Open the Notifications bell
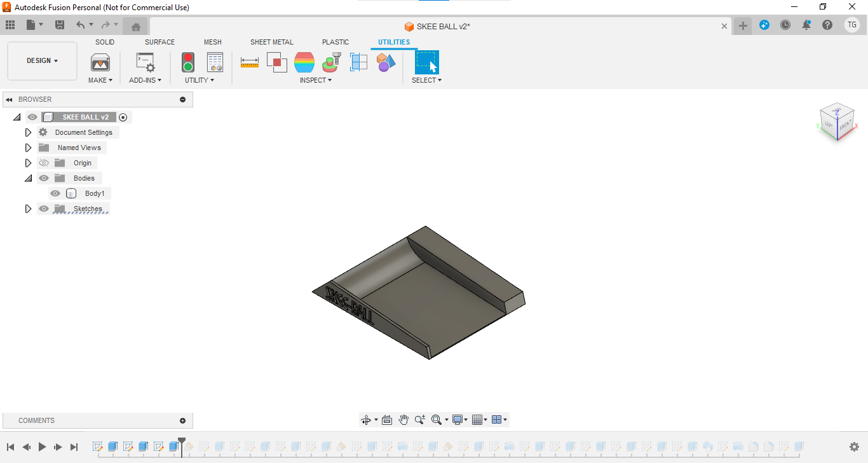This screenshot has height=463, width=868. [806, 25]
